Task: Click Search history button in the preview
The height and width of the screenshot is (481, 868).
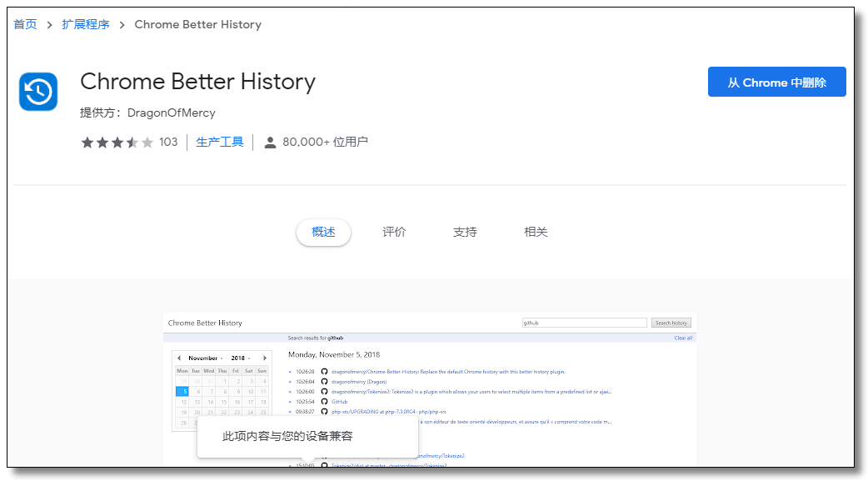Action: coord(671,323)
